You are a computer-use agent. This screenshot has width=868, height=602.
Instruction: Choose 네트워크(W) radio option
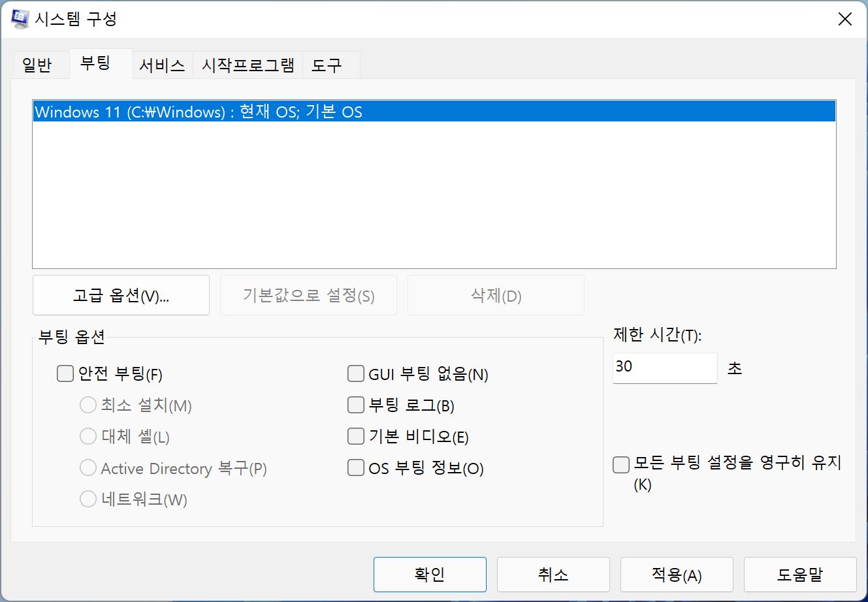[88, 499]
